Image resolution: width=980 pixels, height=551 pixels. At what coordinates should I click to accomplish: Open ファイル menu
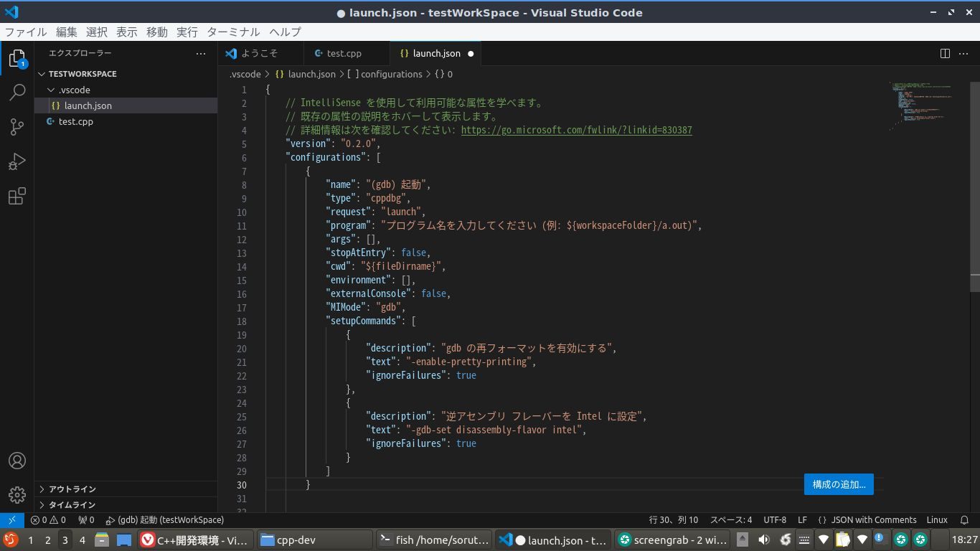click(x=26, y=32)
